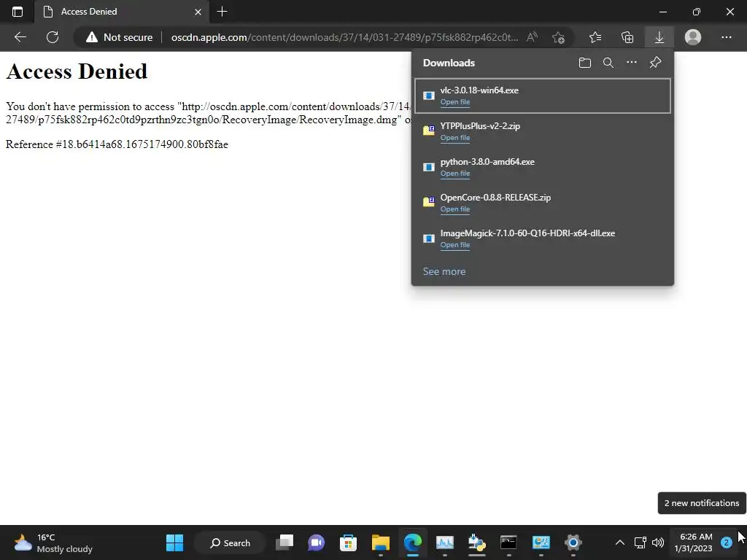Viewport: 747px width, 560px height.
Task: Add this page to favorites star
Action: point(558,37)
